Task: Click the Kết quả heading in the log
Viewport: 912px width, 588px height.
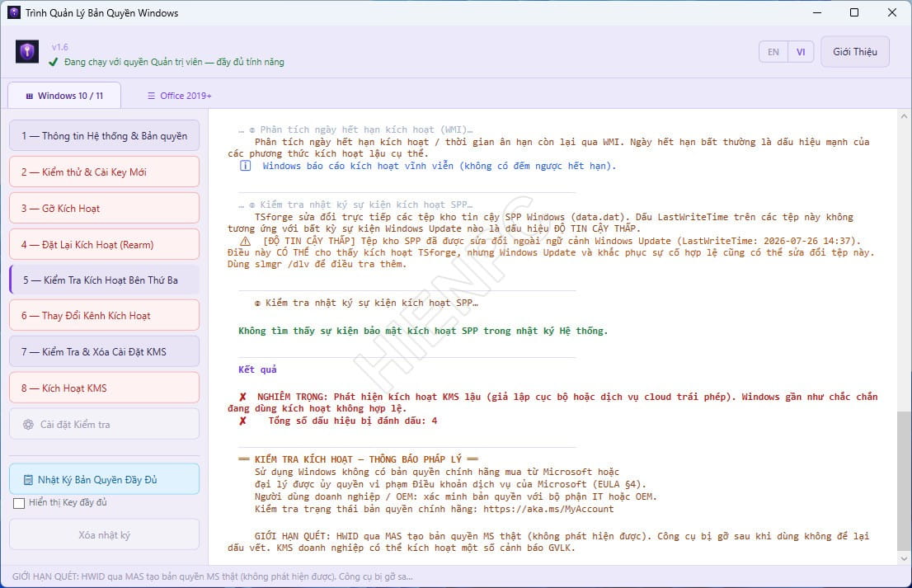Action: 257,369
